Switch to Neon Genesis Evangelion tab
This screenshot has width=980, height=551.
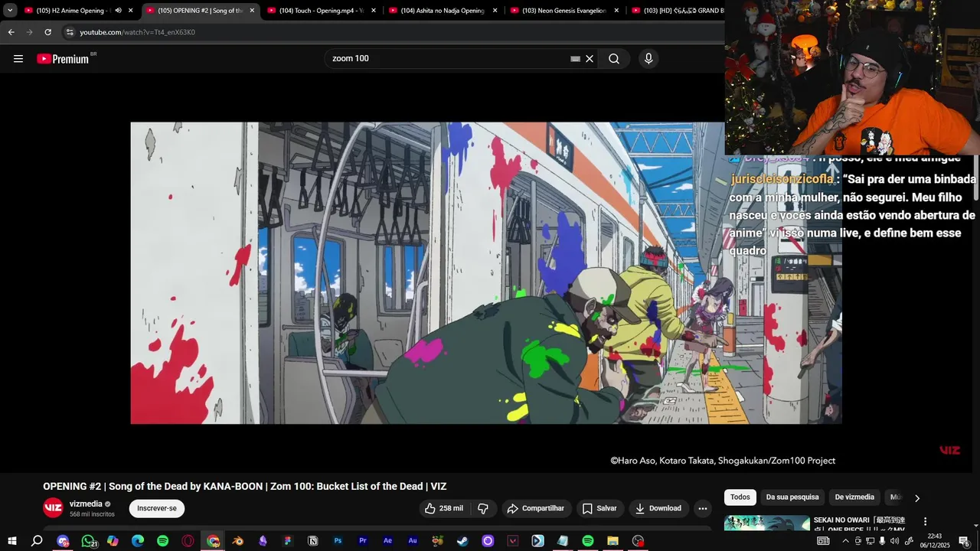563,11
